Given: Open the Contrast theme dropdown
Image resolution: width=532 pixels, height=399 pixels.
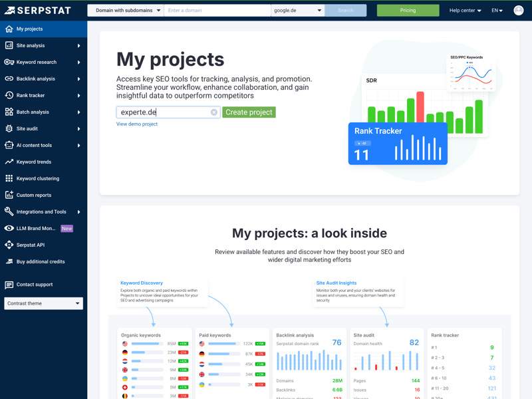Looking at the screenshot, I should click(43, 303).
